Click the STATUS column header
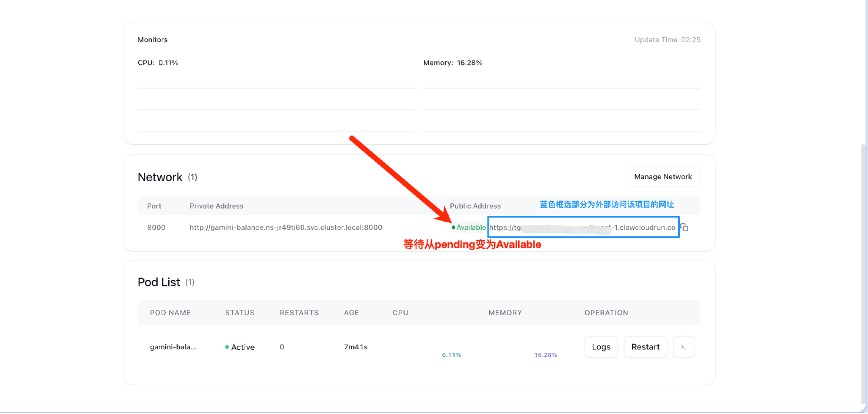868x414 pixels. click(240, 313)
